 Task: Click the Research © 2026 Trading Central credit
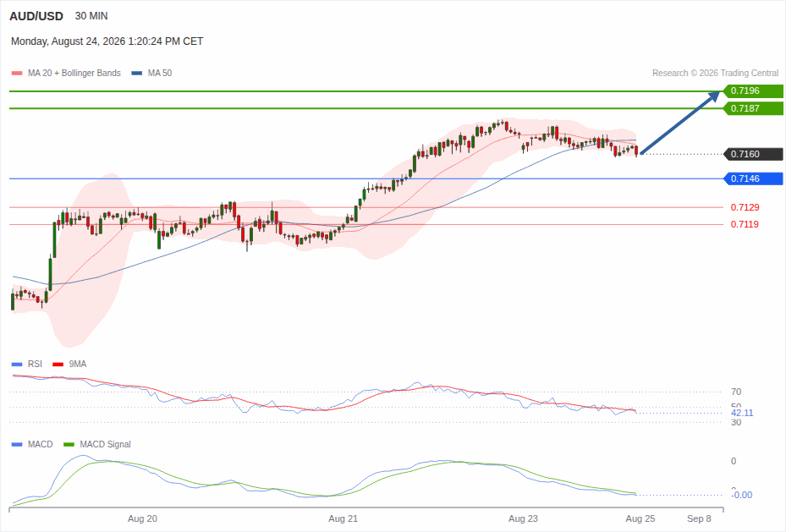point(715,73)
